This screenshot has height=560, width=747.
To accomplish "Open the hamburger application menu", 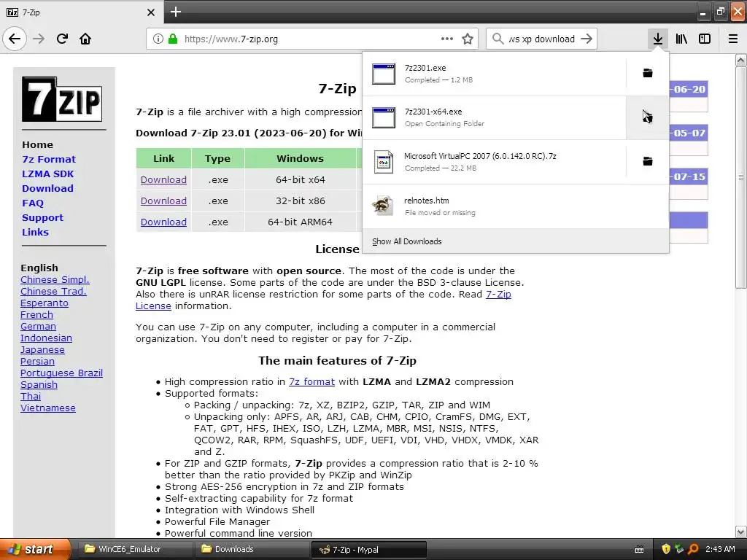I will click(733, 39).
